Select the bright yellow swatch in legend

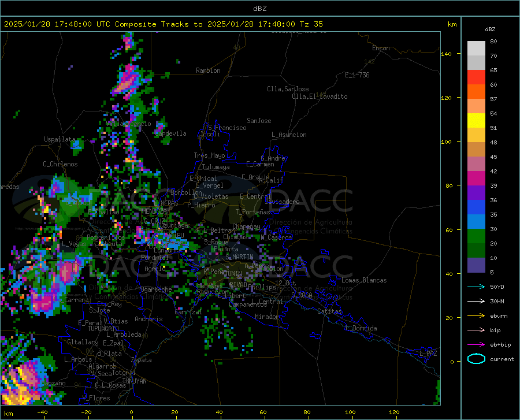click(476, 121)
